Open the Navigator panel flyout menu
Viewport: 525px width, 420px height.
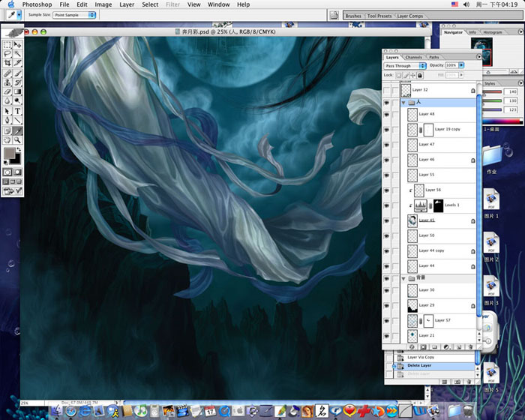[x=520, y=31]
